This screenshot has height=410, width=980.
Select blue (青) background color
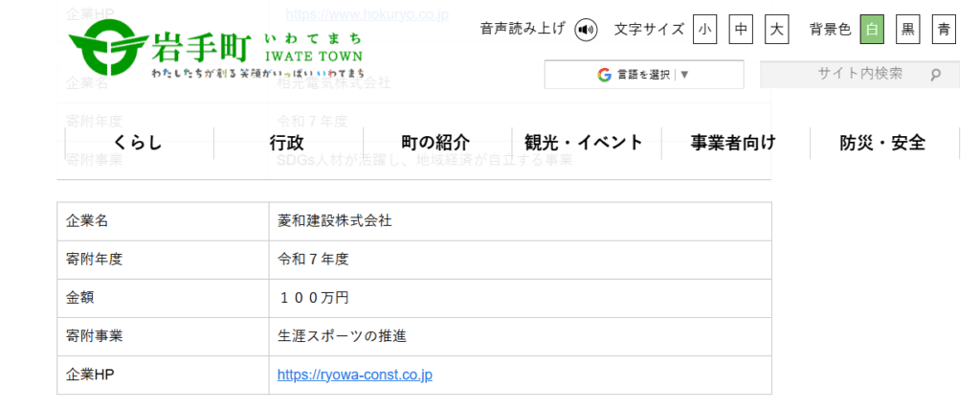coord(944,30)
